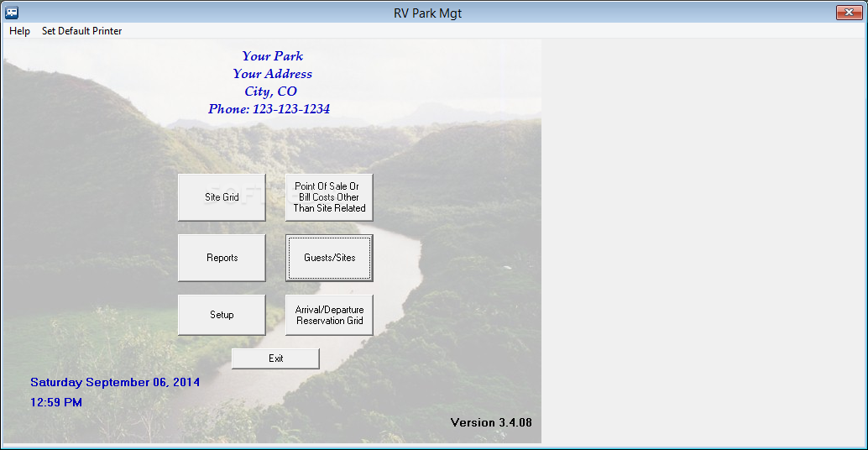
Task: Open the Help menu
Action: coord(19,31)
